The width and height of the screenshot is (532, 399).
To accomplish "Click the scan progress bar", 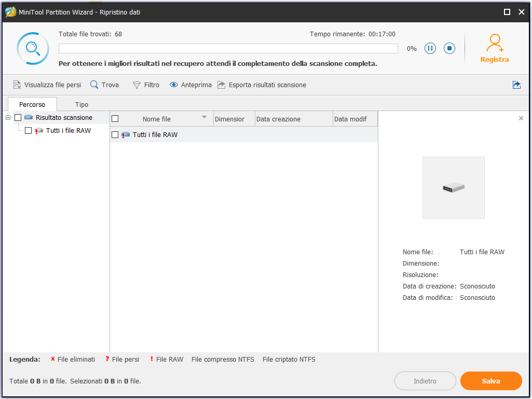I will [x=228, y=49].
